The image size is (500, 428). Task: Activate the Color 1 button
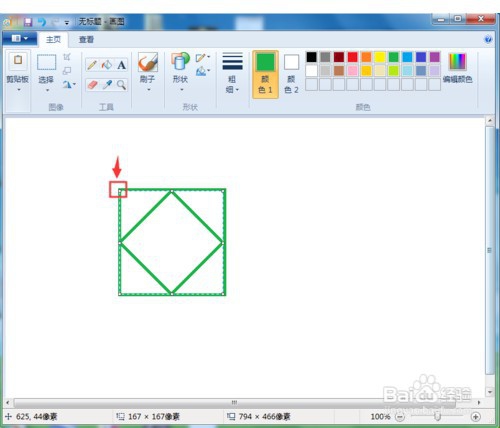[x=265, y=74]
